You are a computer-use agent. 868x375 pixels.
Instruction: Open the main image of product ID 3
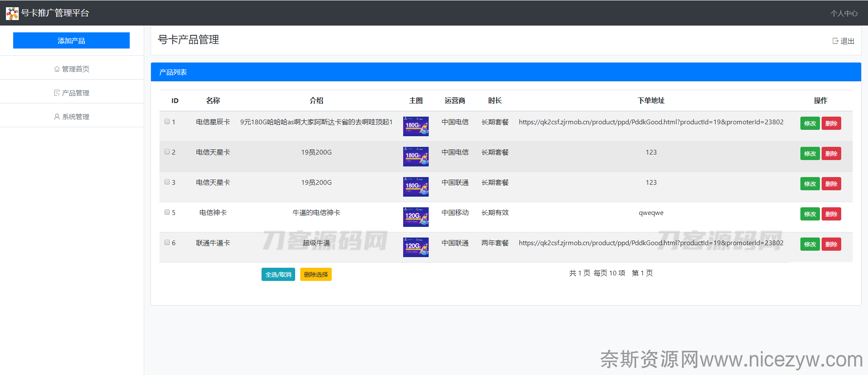[x=416, y=187]
